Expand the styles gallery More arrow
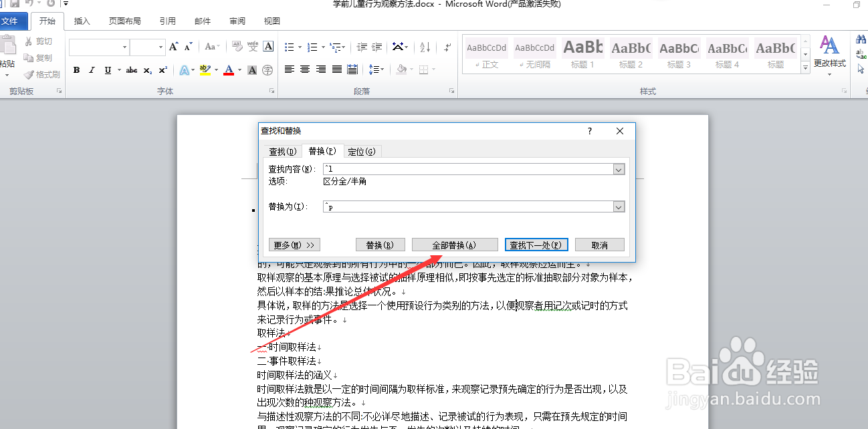This screenshot has width=868, height=429. [805, 68]
